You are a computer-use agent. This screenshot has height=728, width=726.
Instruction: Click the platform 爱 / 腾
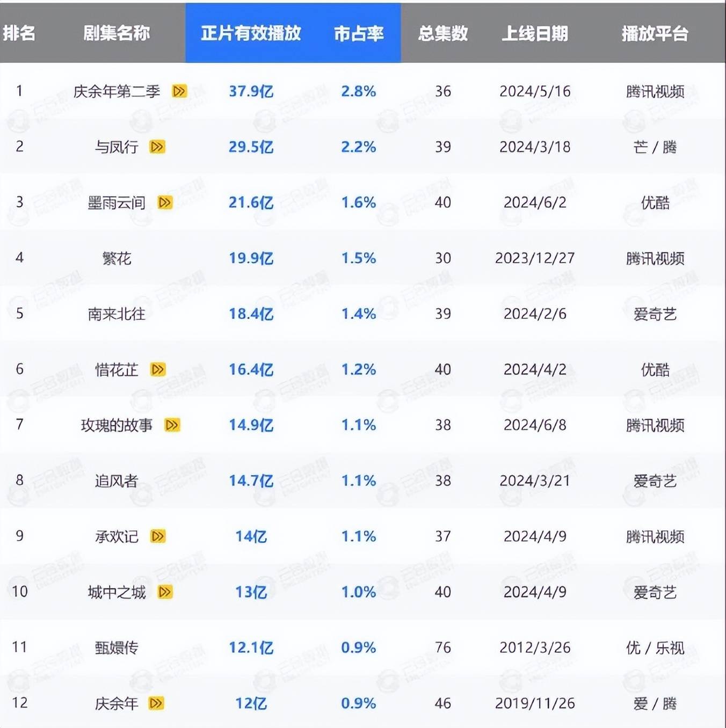coord(655,703)
